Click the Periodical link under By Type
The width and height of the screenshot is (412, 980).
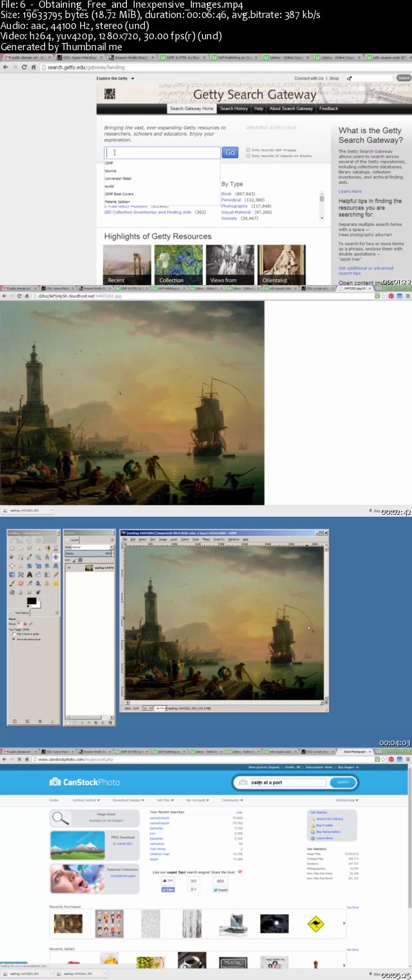point(231,199)
